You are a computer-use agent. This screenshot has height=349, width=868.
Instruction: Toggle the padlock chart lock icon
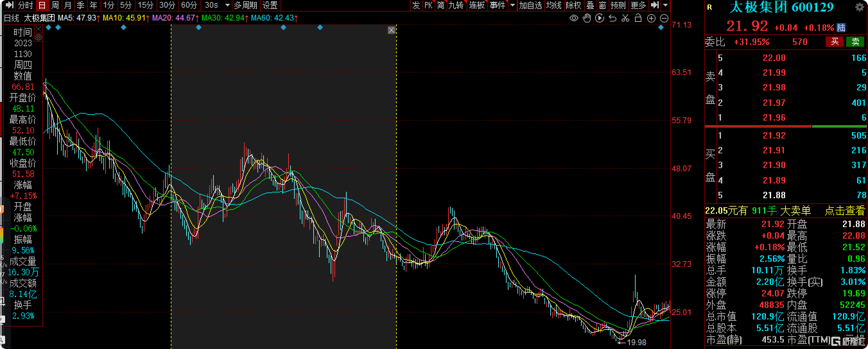[638, 18]
